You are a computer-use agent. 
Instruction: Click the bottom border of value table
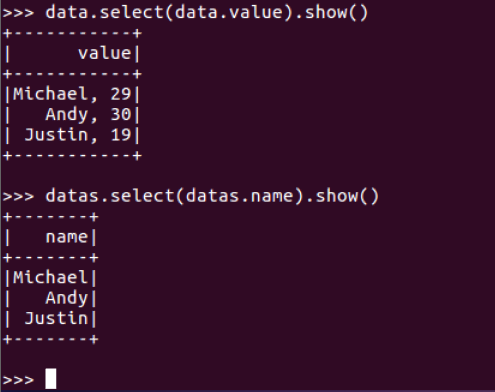click(72, 156)
